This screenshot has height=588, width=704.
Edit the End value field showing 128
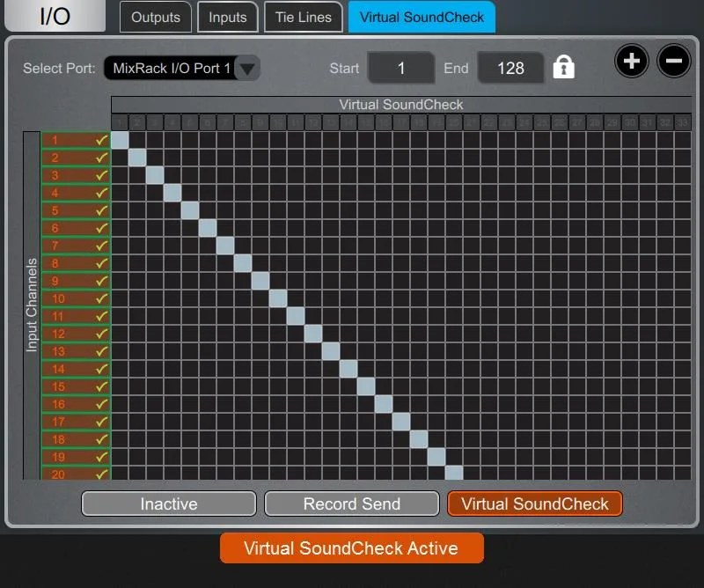(510, 68)
